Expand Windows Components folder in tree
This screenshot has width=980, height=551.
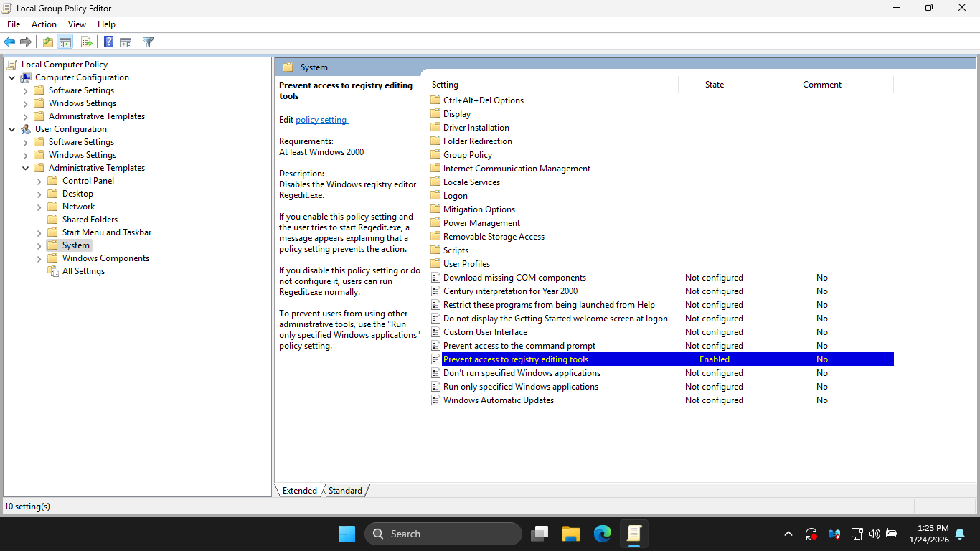tap(39, 258)
